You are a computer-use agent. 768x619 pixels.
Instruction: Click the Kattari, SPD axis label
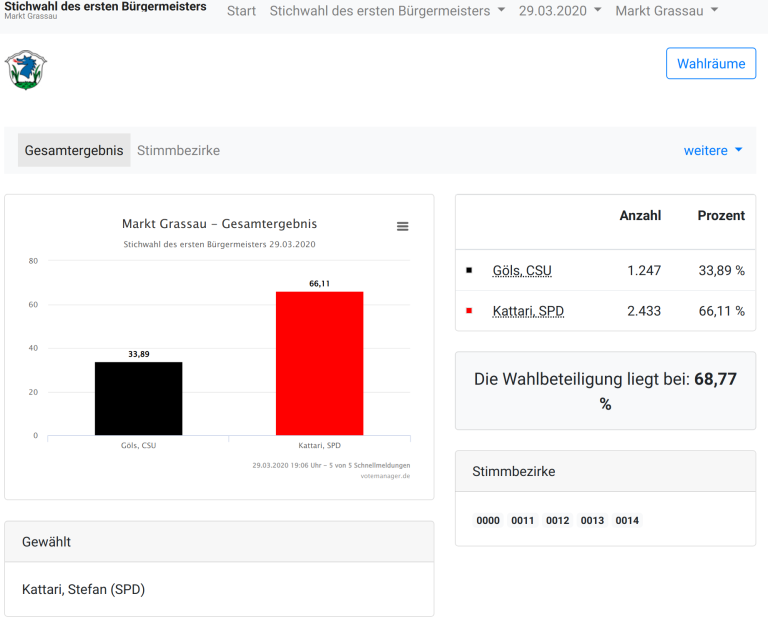(319, 446)
